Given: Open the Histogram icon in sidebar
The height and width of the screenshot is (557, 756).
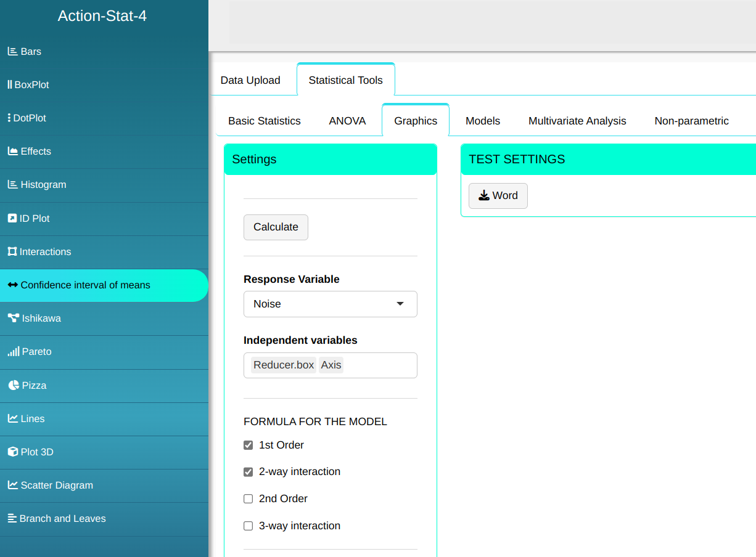Looking at the screenshot, I should coord(12,185).
